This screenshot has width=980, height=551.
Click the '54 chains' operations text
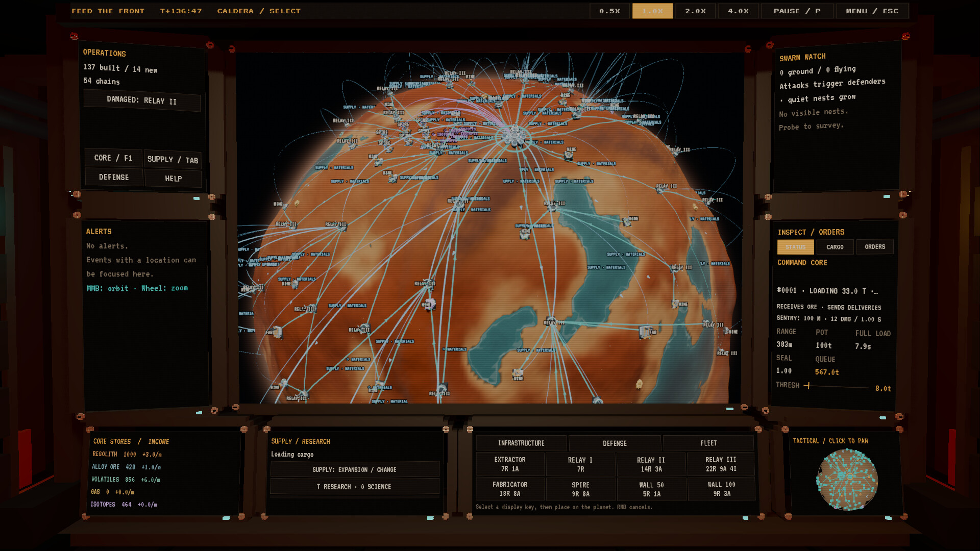coord(102,81)
